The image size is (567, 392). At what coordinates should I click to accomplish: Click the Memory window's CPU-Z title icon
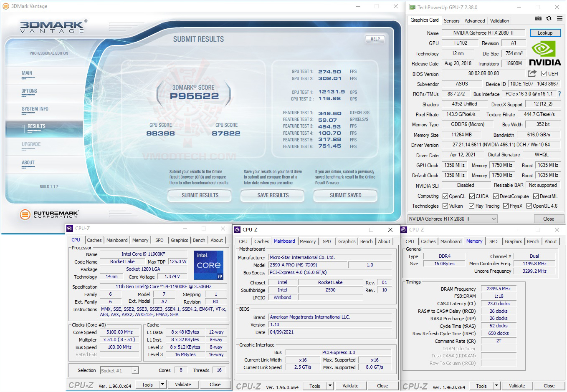(x=404, y=230)
